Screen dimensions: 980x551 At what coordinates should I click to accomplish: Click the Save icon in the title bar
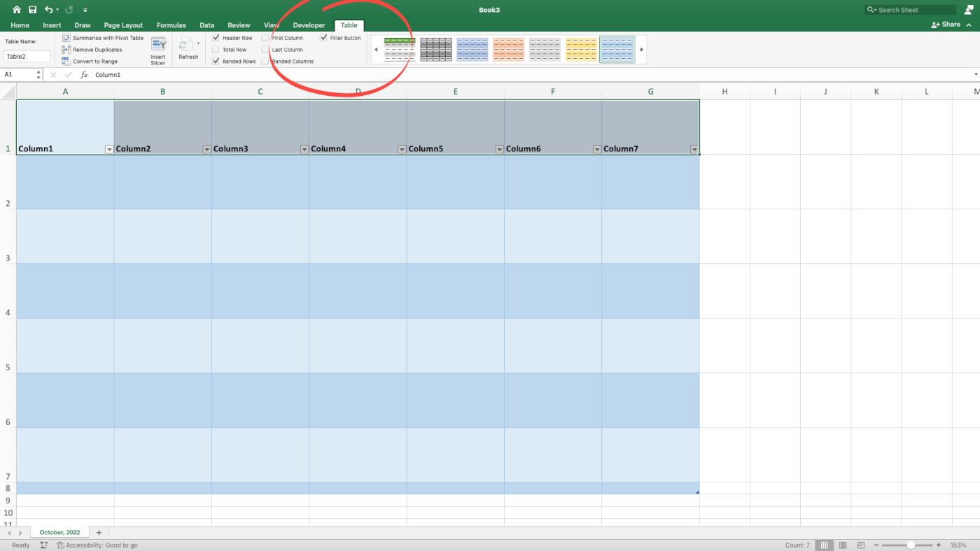point(33,9)
